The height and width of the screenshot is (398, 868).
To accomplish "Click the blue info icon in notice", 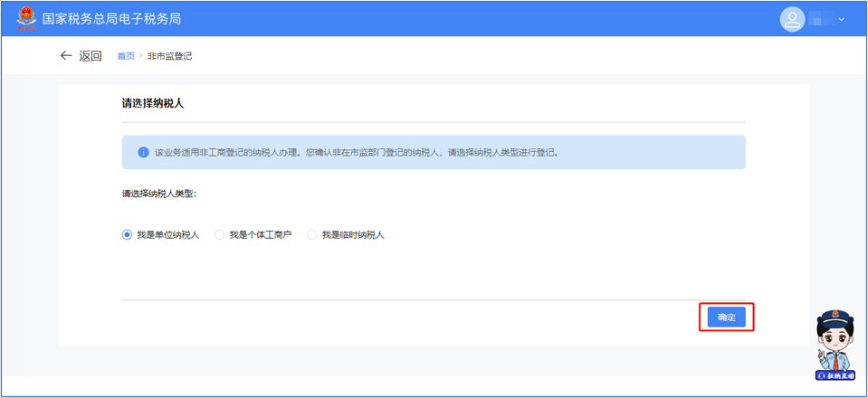I will click(143, 153).
